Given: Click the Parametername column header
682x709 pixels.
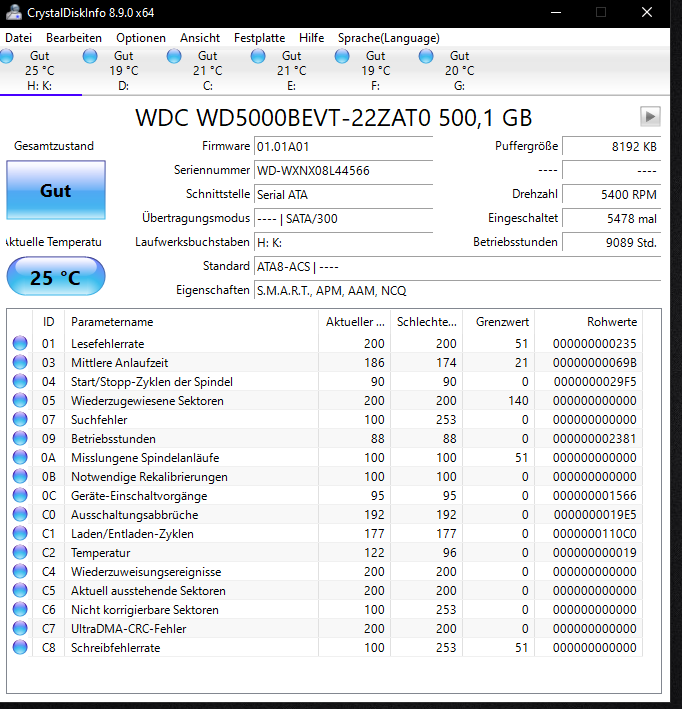Looking at the screenshot, I should click(x=191, y=322).
